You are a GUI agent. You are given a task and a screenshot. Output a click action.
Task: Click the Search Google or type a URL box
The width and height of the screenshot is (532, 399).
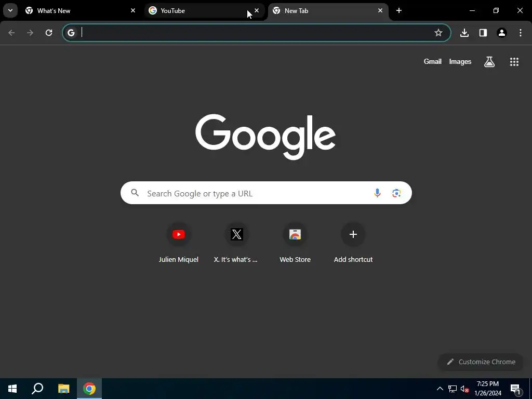pyautogui.click(x=266, y=193)
